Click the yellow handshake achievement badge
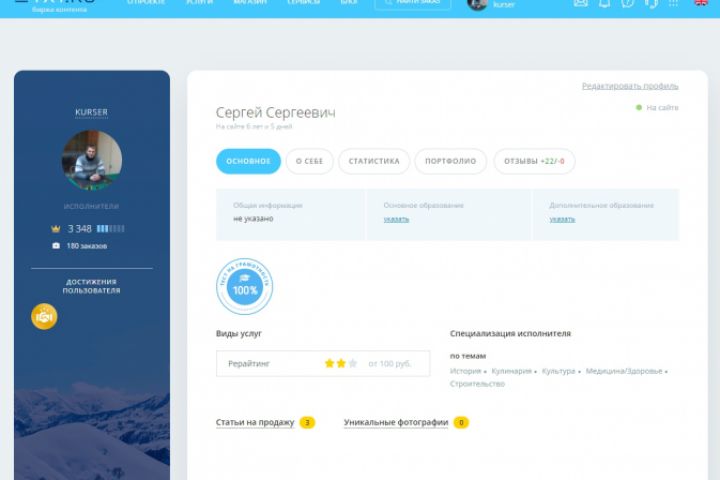 (x=44, y=316)
